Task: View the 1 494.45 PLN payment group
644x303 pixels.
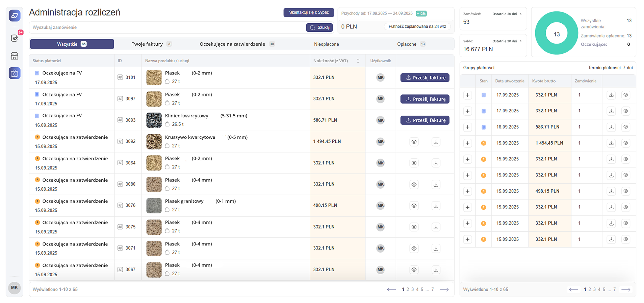Action: click(x=626, y=143)
